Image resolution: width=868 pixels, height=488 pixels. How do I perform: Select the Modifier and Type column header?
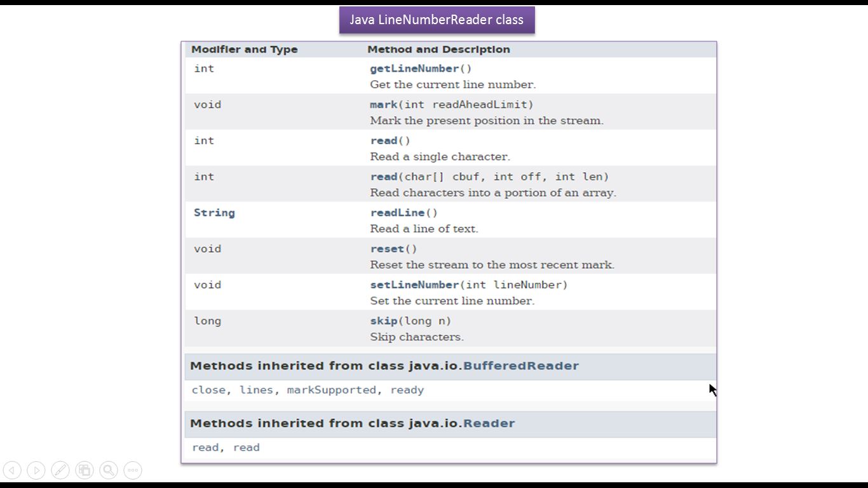click(244, 50)
